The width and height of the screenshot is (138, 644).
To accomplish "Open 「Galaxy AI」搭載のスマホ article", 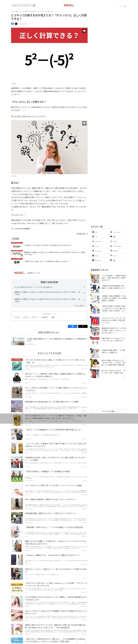I will click(53, 555).
